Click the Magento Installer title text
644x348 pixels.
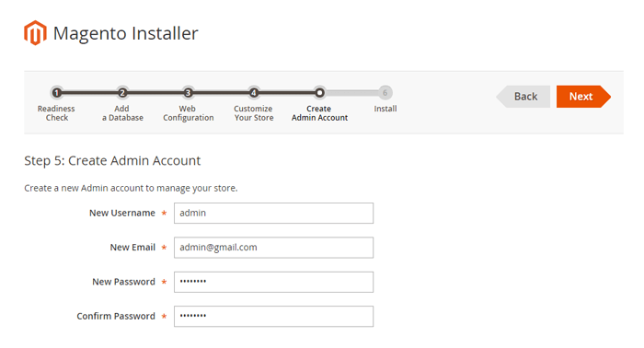[126, 33]
